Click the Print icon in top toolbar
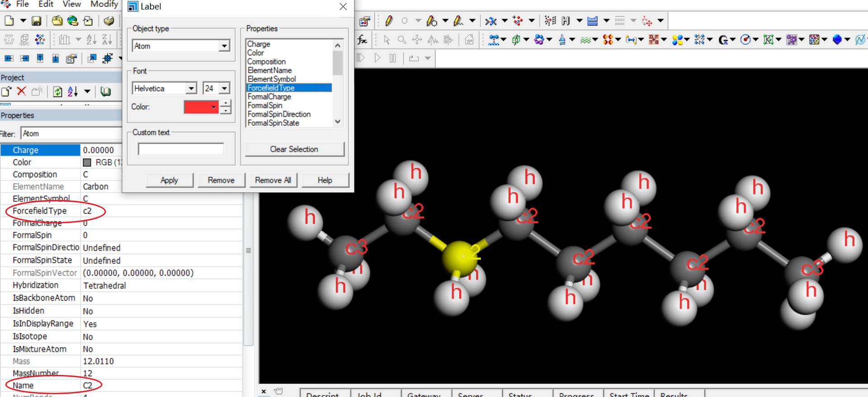Image resolution: width=868 pixels, height=397 pixels. pos(108,21)
